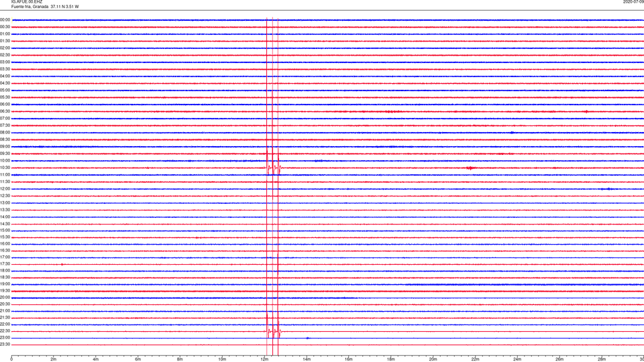644x362 pixels.
Task: Click the 24m tick label on the axis
Action: (517, 359)
